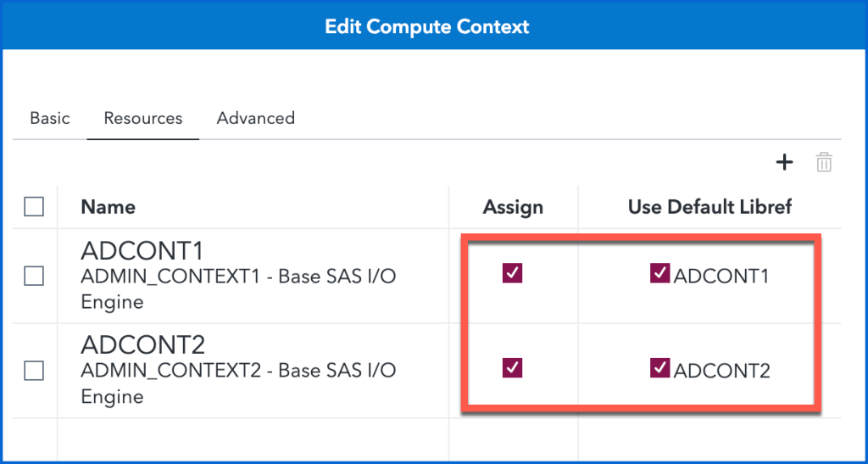The height and width of the screenshot is (464, 868).
Task: Click the plus icon to add a resource
Action: point(785,162)
